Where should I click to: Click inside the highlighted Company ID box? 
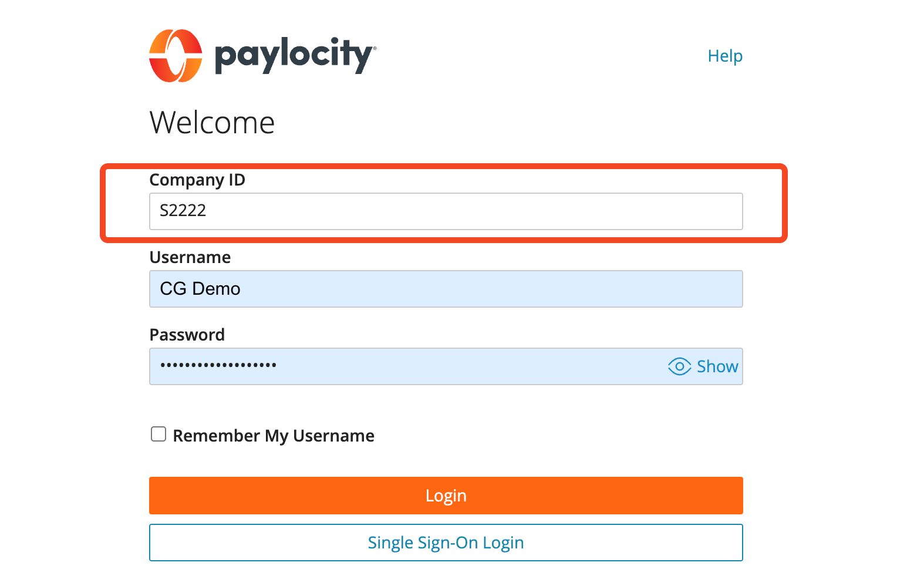(x=446, y=211)
